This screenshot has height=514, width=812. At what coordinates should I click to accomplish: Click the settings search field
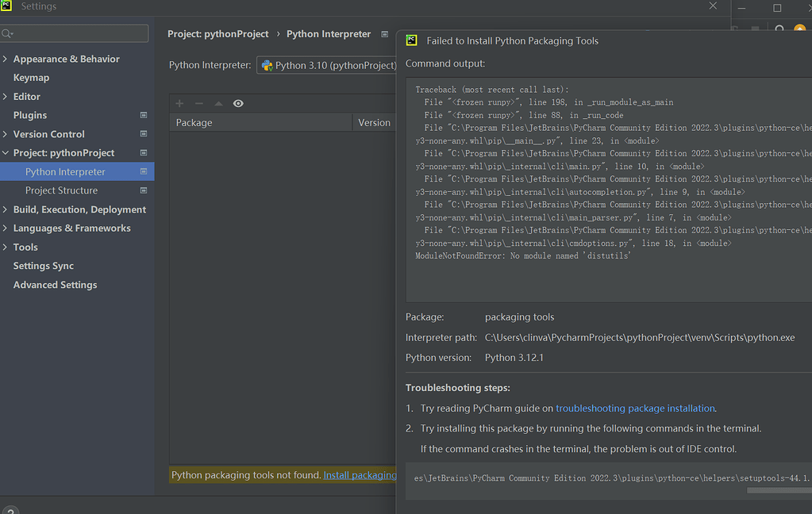pyautogui.click(x=75, y=33)
